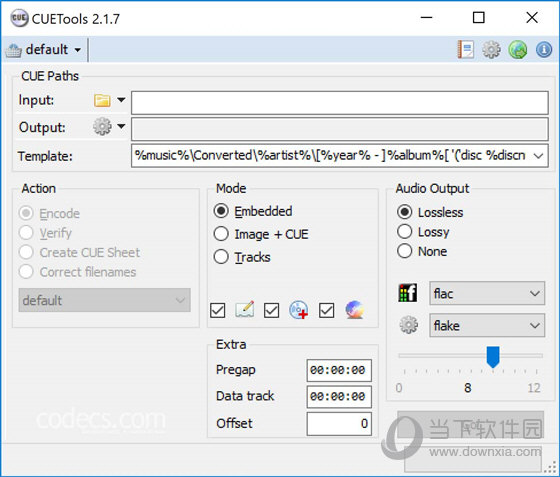Click the Offset value field
560x477 pixels.
point(339,424)
